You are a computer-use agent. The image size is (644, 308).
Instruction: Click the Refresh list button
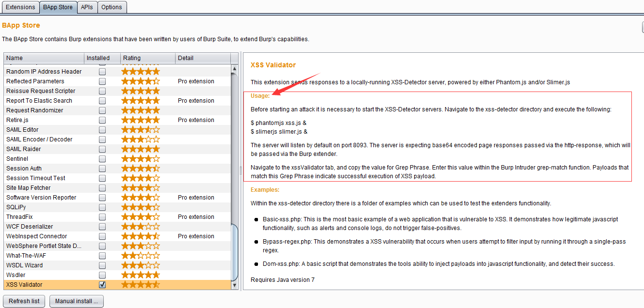pyautogui.click(x=24, y=301)
